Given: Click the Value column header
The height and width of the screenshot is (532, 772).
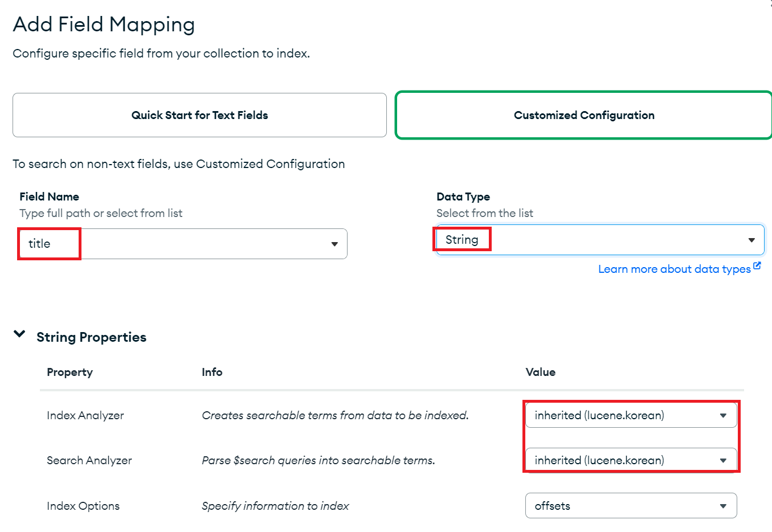Looking at the screenshot, I should click(540, 373).
